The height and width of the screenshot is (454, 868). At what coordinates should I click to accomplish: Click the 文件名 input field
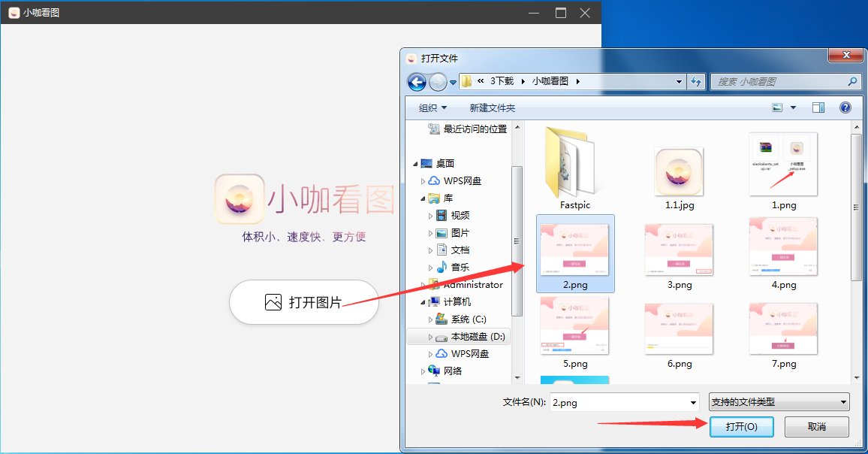619,402
